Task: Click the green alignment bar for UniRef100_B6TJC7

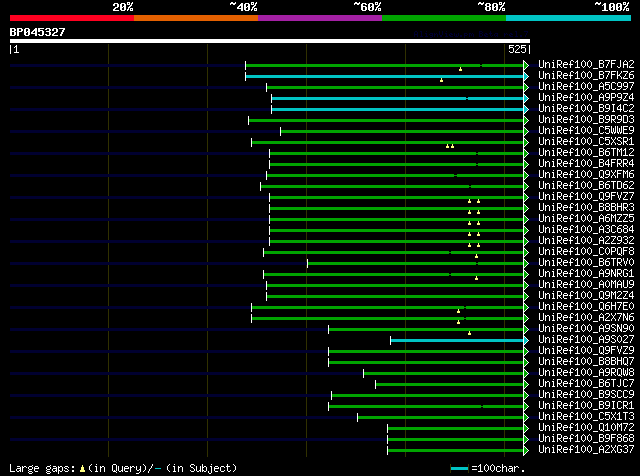Action: click(x=450, y=385)
